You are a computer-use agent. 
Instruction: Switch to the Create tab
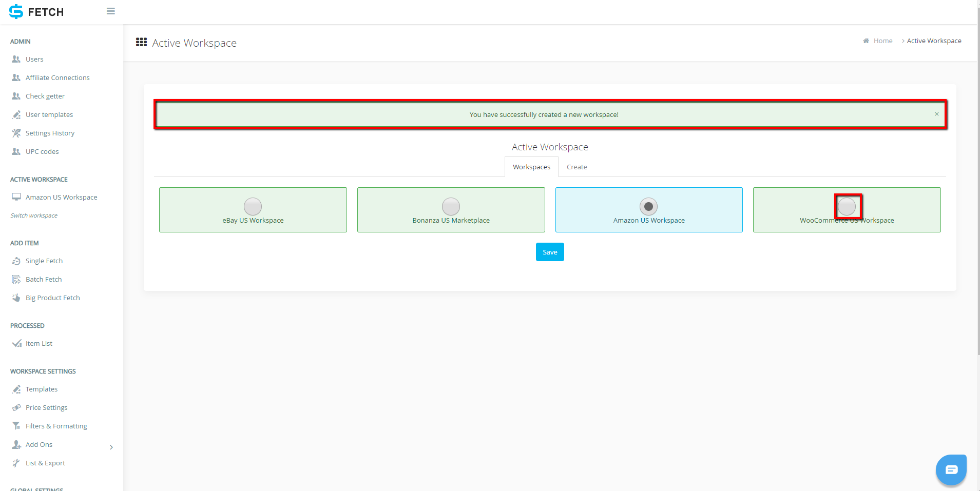point(577,167)
